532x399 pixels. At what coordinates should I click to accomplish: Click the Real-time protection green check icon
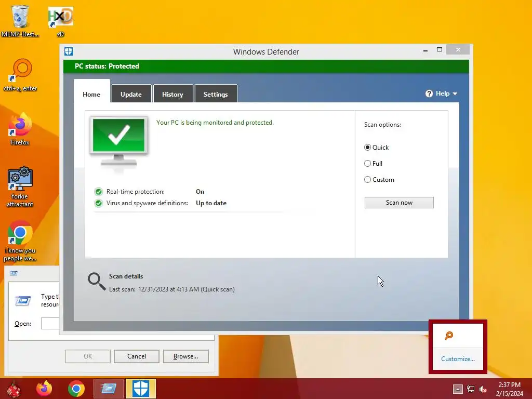tap(98, 192)
